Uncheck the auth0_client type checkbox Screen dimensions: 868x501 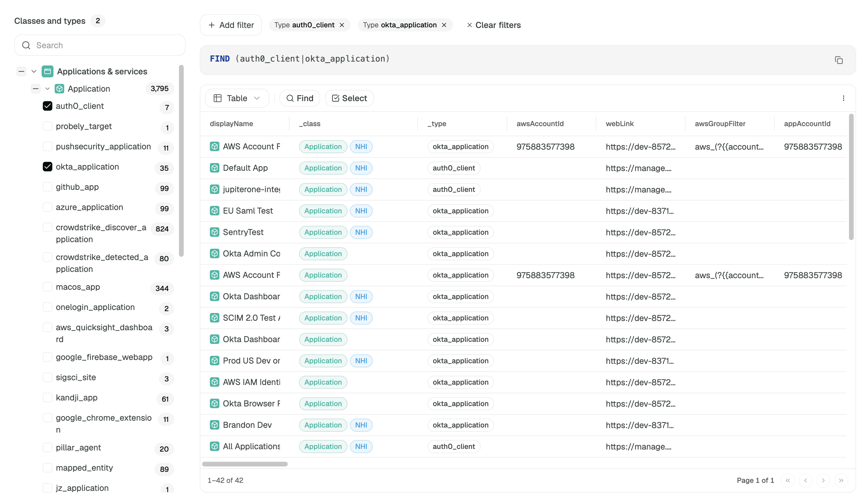(48, 106)
